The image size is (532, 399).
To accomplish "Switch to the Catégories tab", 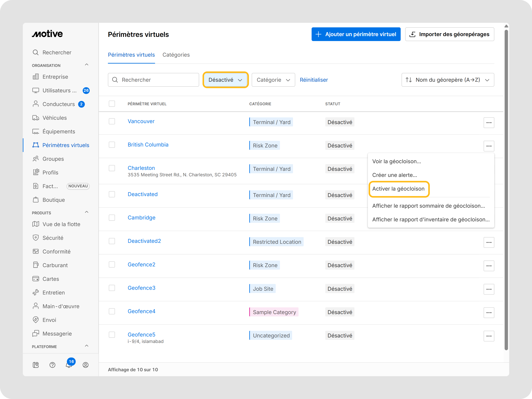I will coord(176,55).
